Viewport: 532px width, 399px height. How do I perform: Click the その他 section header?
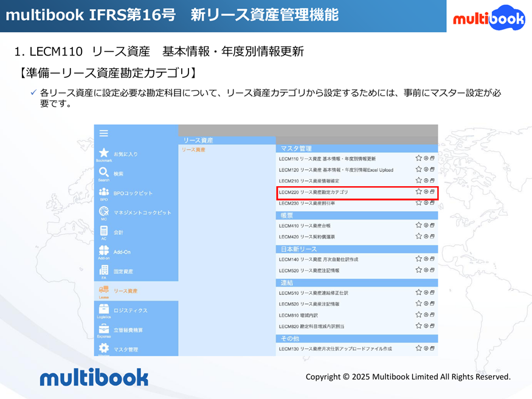coord(357,339)
